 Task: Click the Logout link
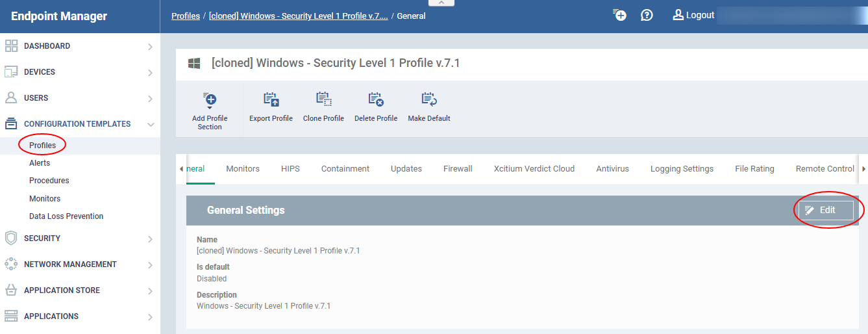click(693, 15)
